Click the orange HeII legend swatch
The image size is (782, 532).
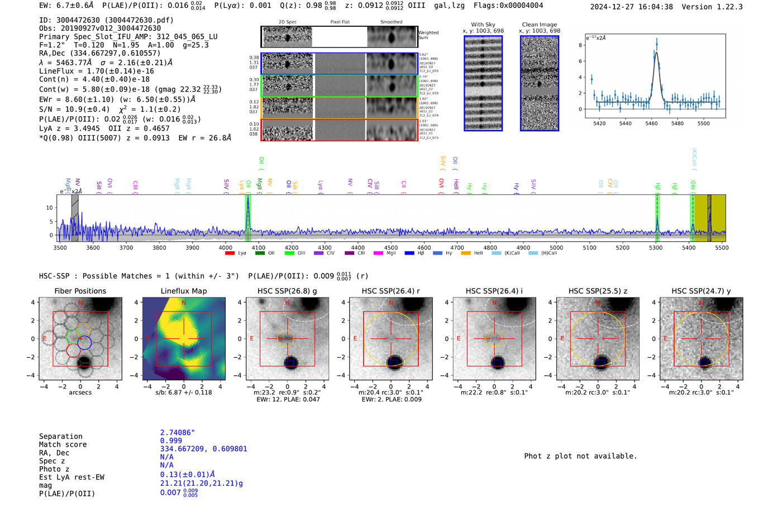(466, 253)
